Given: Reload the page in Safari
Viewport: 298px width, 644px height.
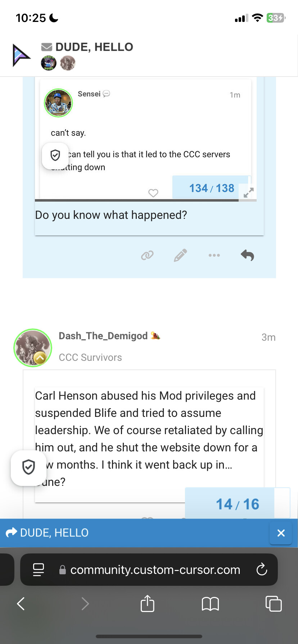Looking at the screenshot, I should (x=262, y=570).
